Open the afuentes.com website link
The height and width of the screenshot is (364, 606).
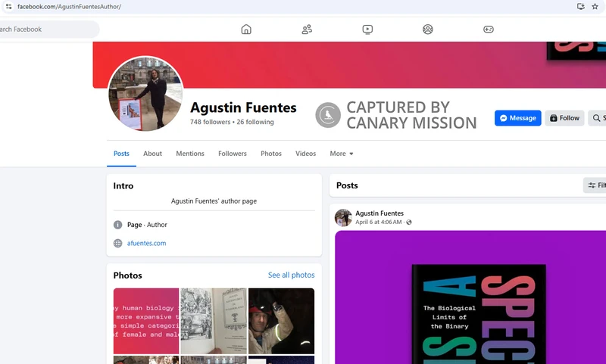(x=147, y=244)
